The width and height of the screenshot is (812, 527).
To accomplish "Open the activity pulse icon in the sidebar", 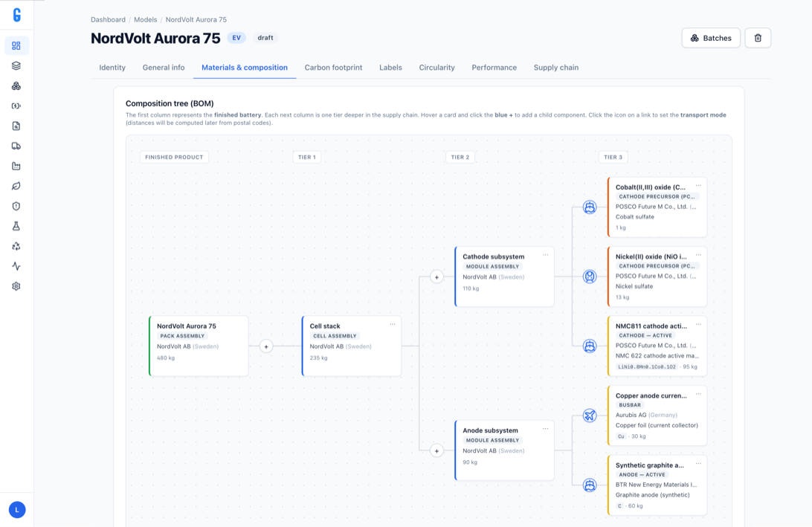I will pos(16,266).
